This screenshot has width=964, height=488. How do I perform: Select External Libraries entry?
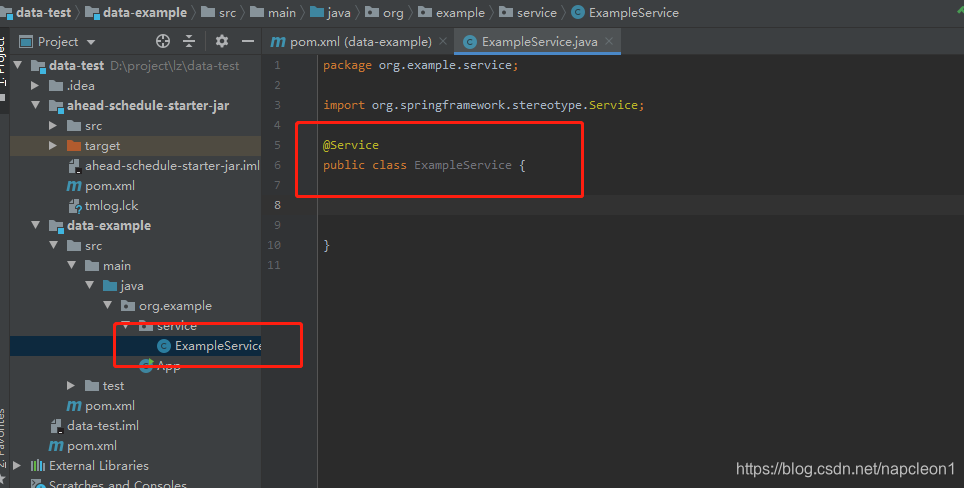coord(90,465)
